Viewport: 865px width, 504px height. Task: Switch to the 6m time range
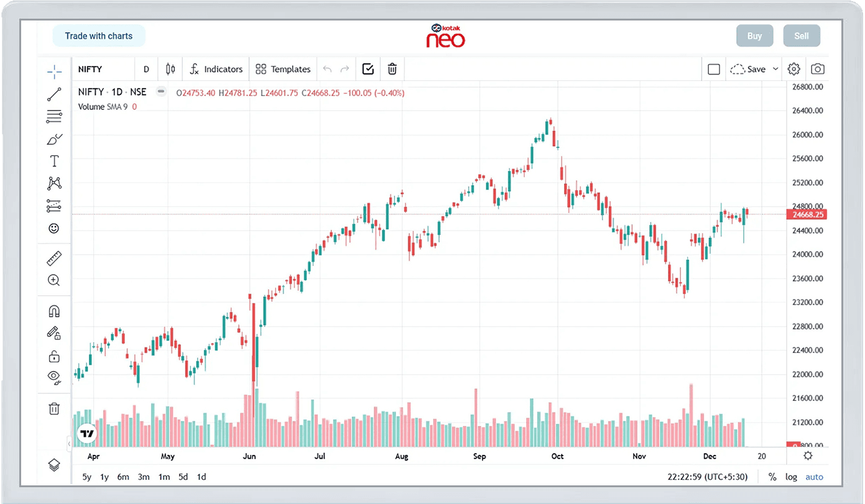coord(123,477)
